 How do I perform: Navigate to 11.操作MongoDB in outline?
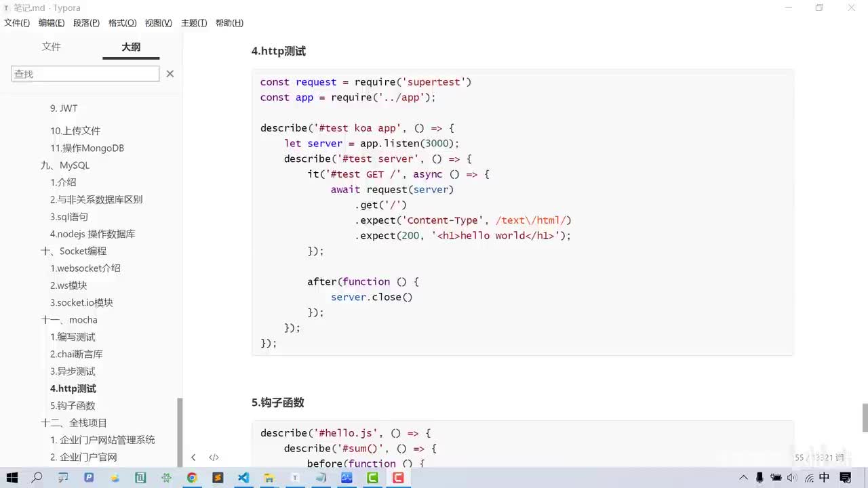pos(87,148)
